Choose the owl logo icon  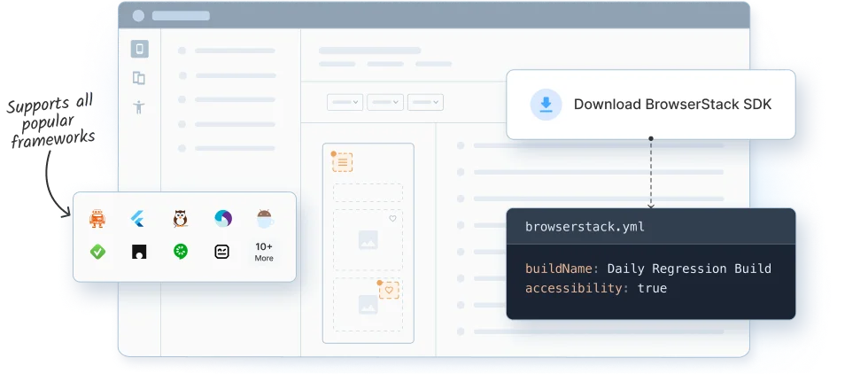(181, 218)
